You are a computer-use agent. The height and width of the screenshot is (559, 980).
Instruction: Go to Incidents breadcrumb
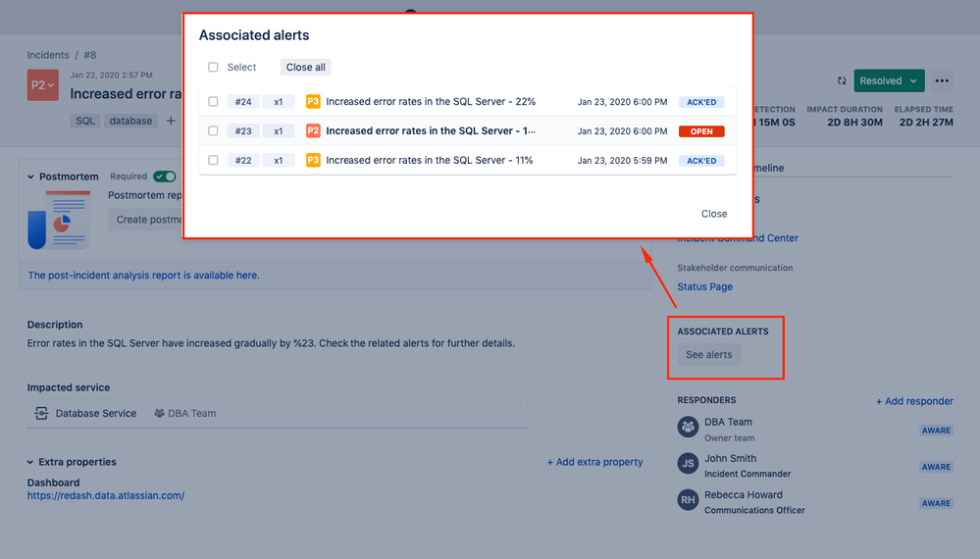click(x=47, y=55)
